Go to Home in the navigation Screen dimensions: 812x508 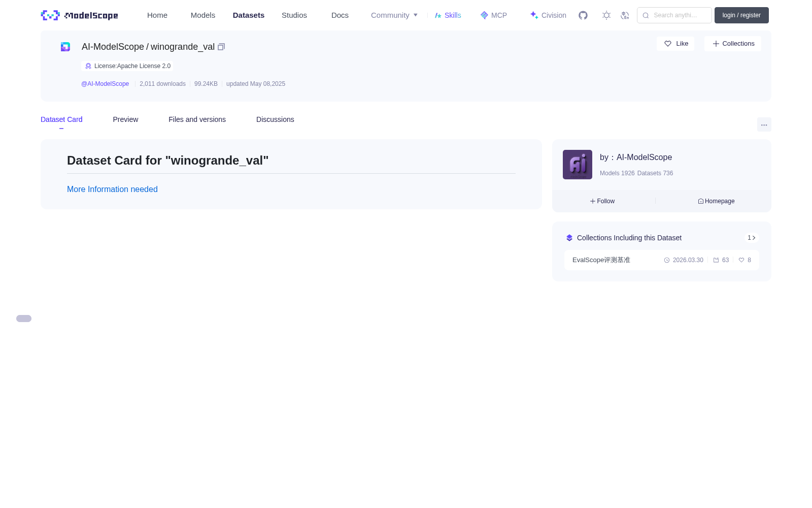[157, 15]
